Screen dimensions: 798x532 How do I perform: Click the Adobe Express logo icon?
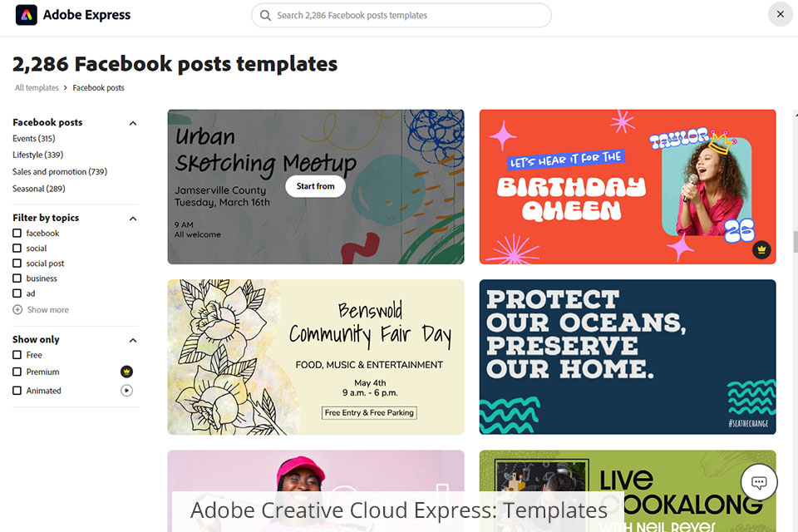pyautogui.click(x=26, y=15)
